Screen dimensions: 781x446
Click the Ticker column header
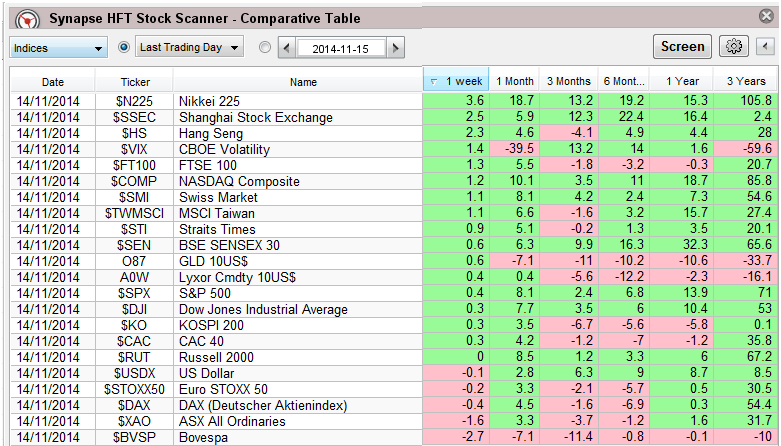[135, 82]
